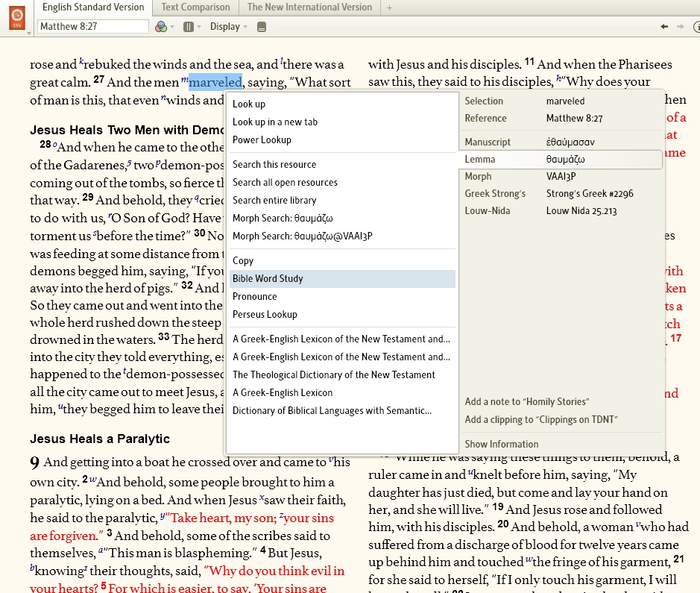700x593 pixels.
Task: Switch to Text Comparison tab
Action: click(x=195, y=7)
